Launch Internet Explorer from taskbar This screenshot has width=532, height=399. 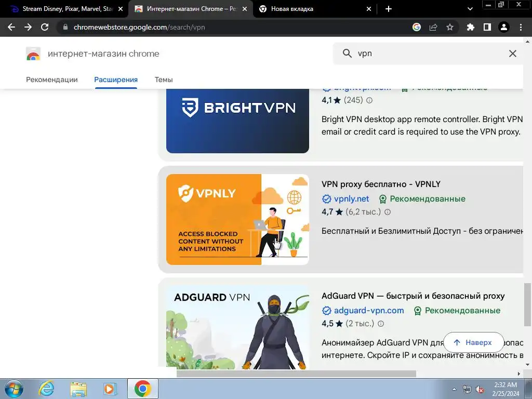[x=46, y=389]
